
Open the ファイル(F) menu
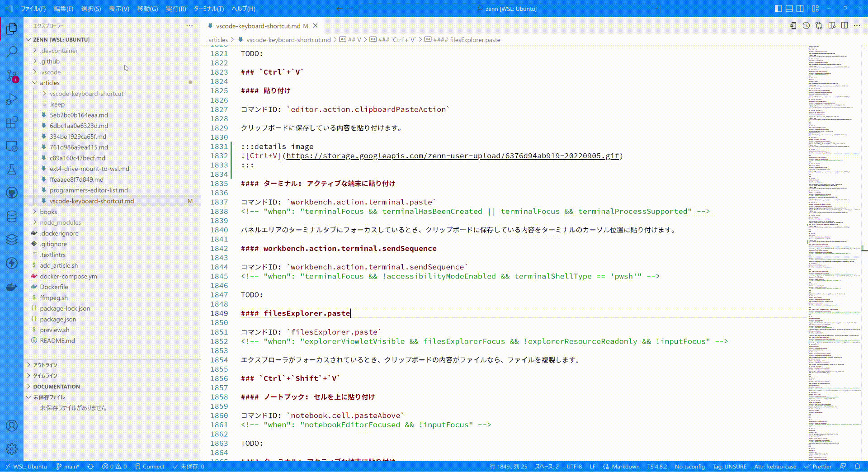coord(33,9)
